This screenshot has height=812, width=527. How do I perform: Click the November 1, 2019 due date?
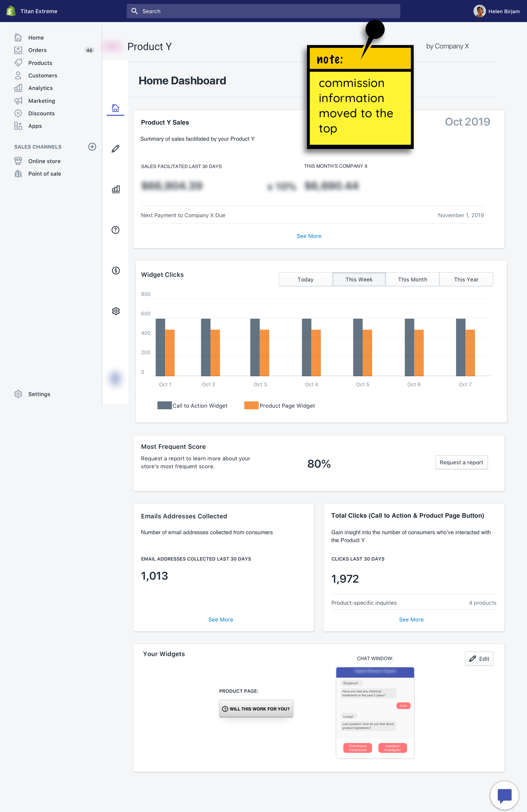click(x=461, y=215)
